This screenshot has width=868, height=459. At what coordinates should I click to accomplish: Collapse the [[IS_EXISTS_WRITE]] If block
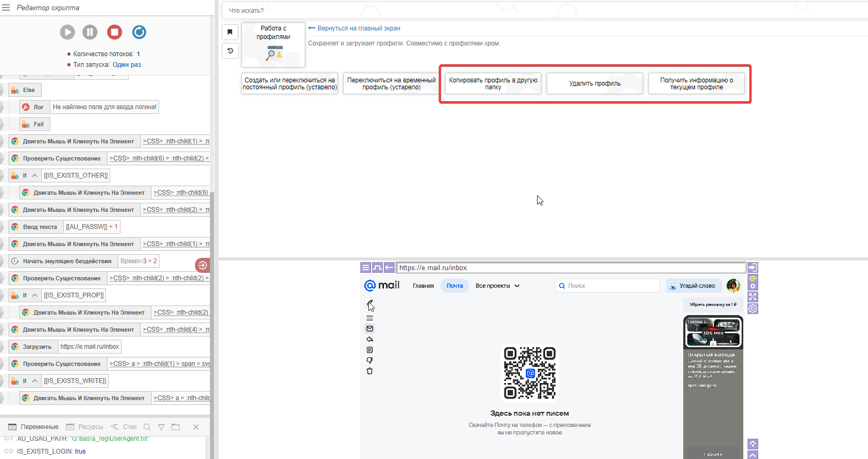click(35, 381)
